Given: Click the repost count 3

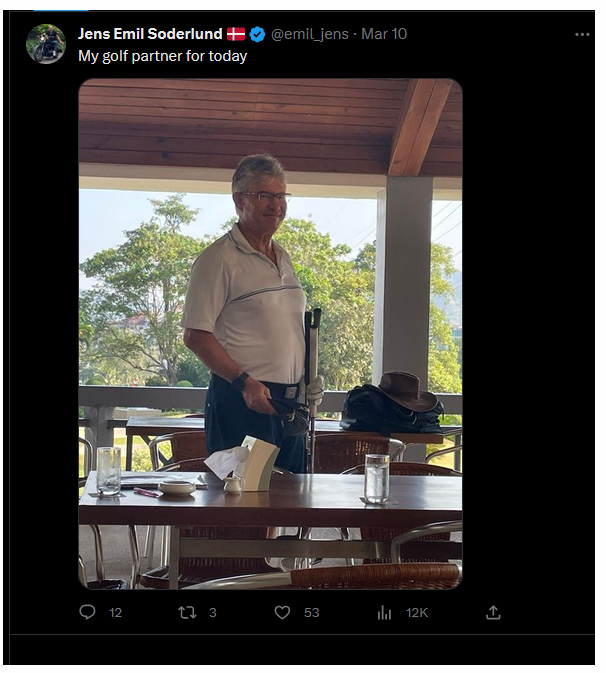Looking at the screenshot, I should 212,612.
